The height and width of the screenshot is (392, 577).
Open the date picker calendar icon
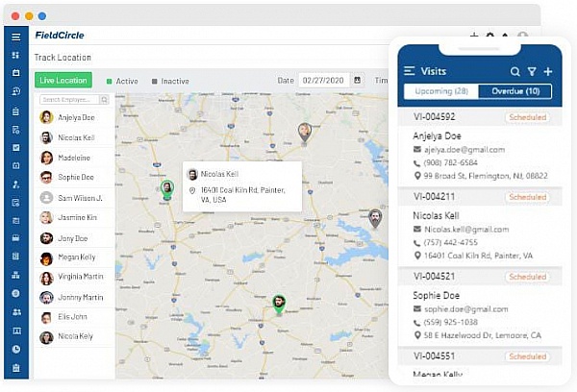point(358,81)
